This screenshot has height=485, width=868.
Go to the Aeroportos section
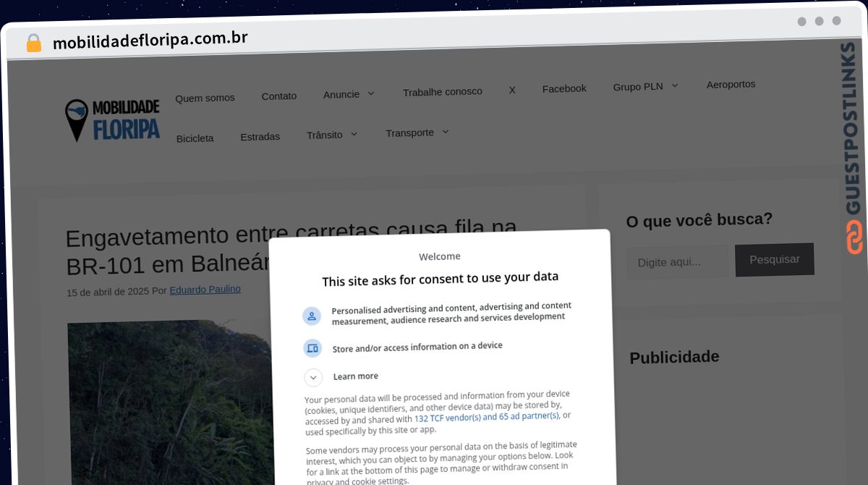coord(731,84)
